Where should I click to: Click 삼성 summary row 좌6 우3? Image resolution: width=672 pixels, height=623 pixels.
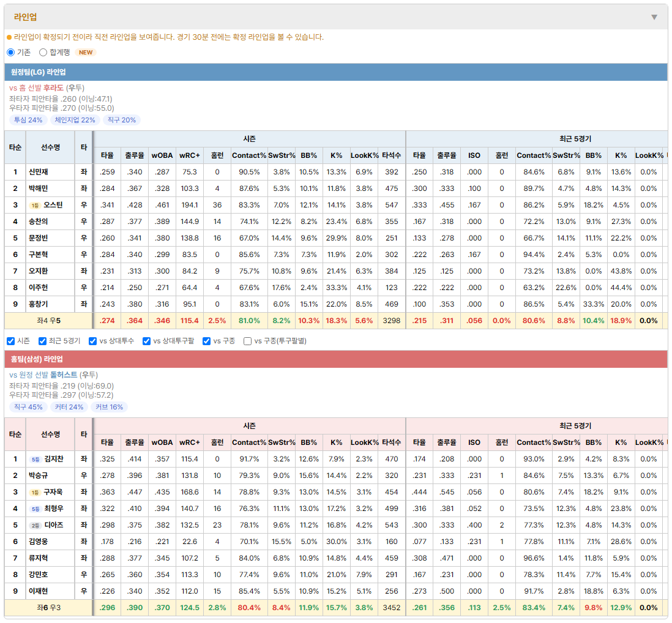pos(49,608)
